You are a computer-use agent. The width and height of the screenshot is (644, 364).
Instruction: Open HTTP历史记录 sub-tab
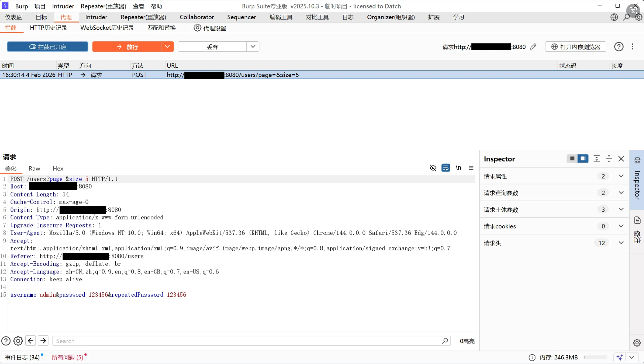coord(48,28)
